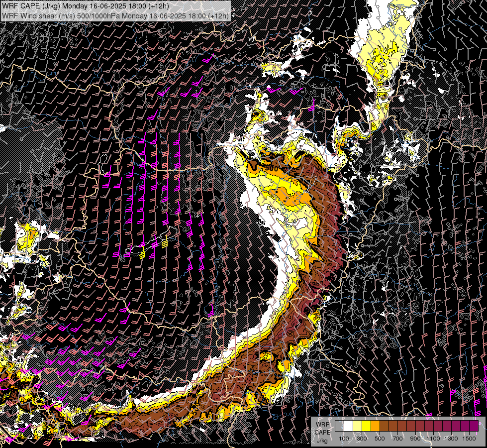Click the '1100' legend value
This screenshot has width=487, height=448.
433,439
